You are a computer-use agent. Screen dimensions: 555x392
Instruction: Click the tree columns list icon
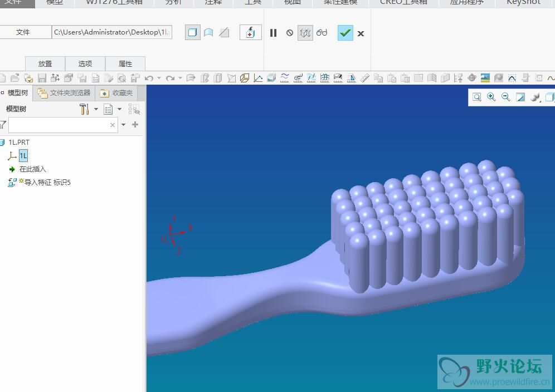coord(108,109)
